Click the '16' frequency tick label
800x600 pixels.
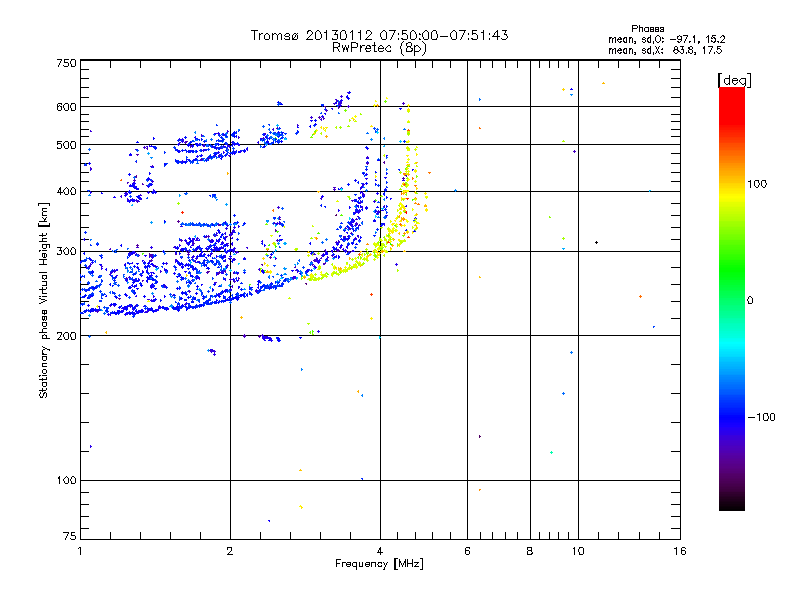click(x=680, y=551)
